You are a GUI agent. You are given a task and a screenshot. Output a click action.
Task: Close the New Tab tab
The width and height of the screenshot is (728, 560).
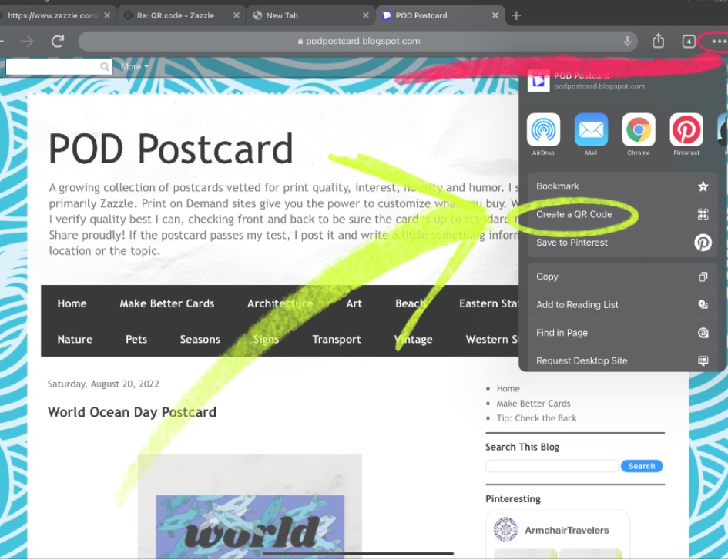[366, 15]
